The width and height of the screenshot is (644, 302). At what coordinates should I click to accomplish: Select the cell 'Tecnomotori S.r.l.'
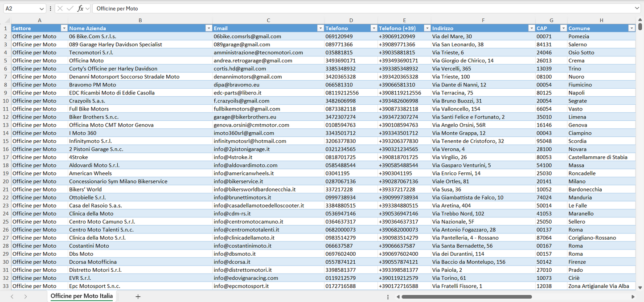[140, 53]
